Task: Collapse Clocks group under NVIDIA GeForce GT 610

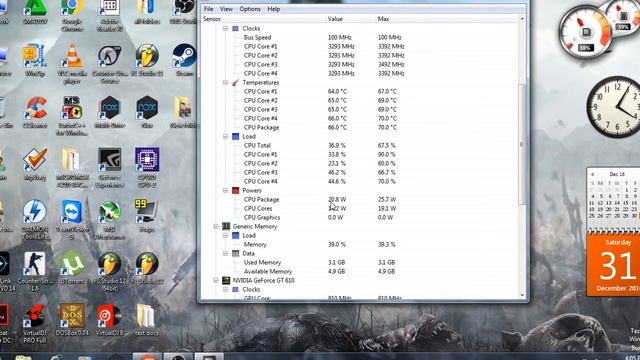Action: (x=225, y=289)
